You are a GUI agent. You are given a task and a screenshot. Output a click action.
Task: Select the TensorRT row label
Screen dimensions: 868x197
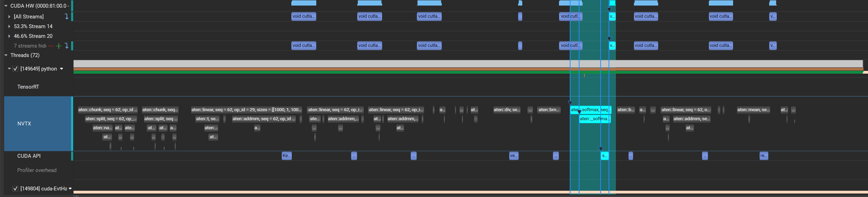28,87
